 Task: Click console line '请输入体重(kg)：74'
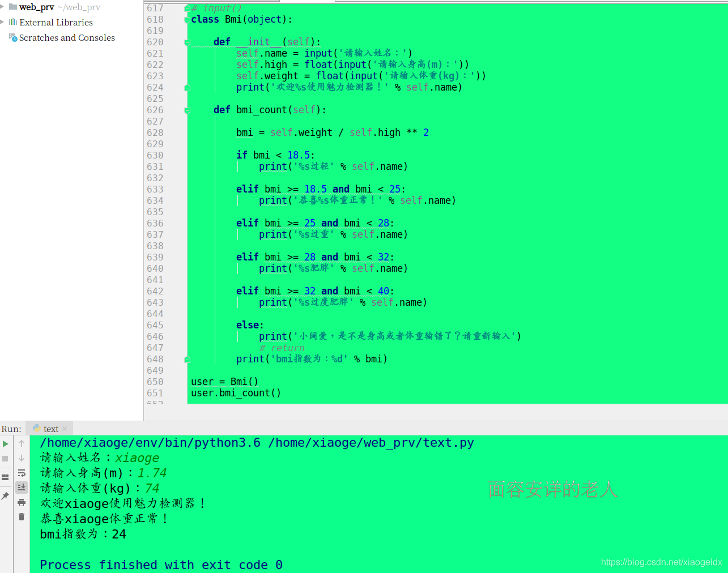[100, 489]
